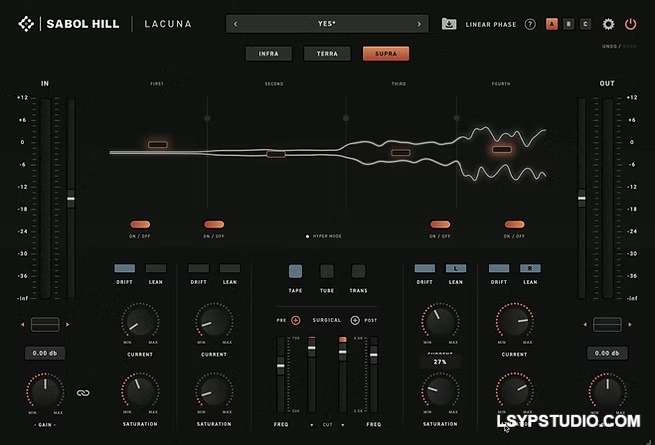Click the left FREQ slider handle
Viewport: 655px width, 445px height.
(x=281, y=366)
